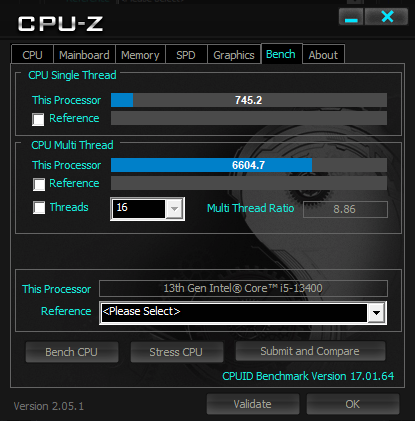Open the Graphics tab
This screenshot has width=415, height=421.
pyautogui.click(x=234, y=55)
